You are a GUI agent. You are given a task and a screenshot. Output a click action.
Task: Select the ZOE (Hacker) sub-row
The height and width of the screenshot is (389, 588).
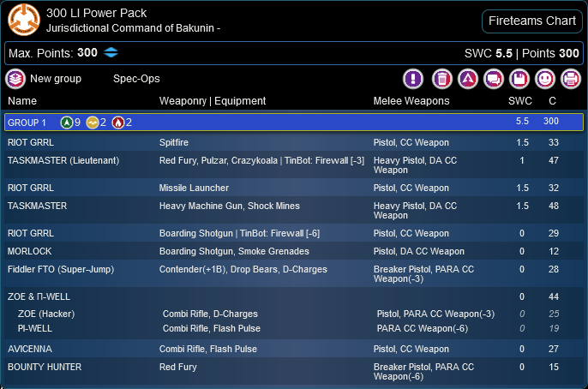[294, 314]
